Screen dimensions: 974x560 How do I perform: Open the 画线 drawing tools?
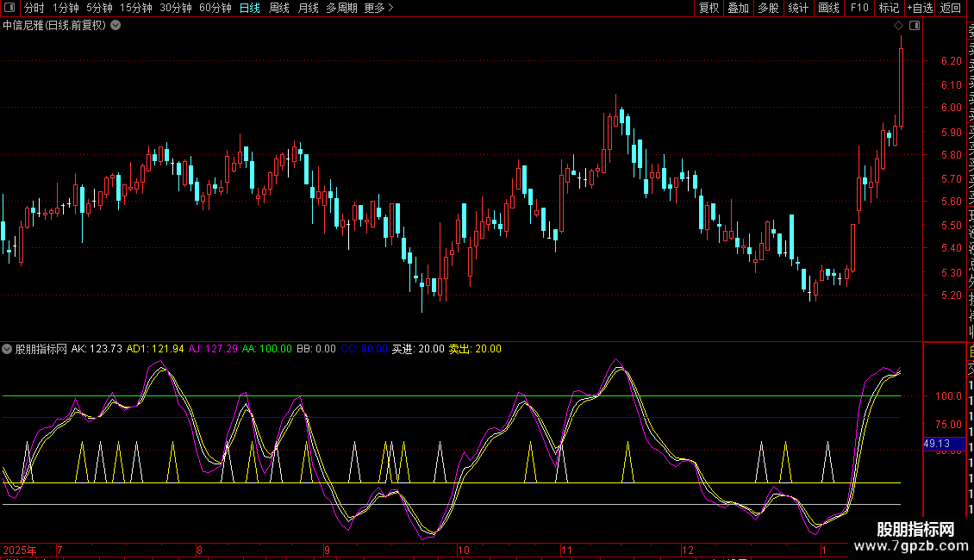(x=828, y=9)
